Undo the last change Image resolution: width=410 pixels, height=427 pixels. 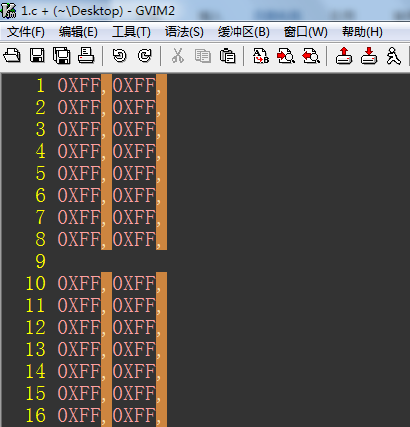119,55
